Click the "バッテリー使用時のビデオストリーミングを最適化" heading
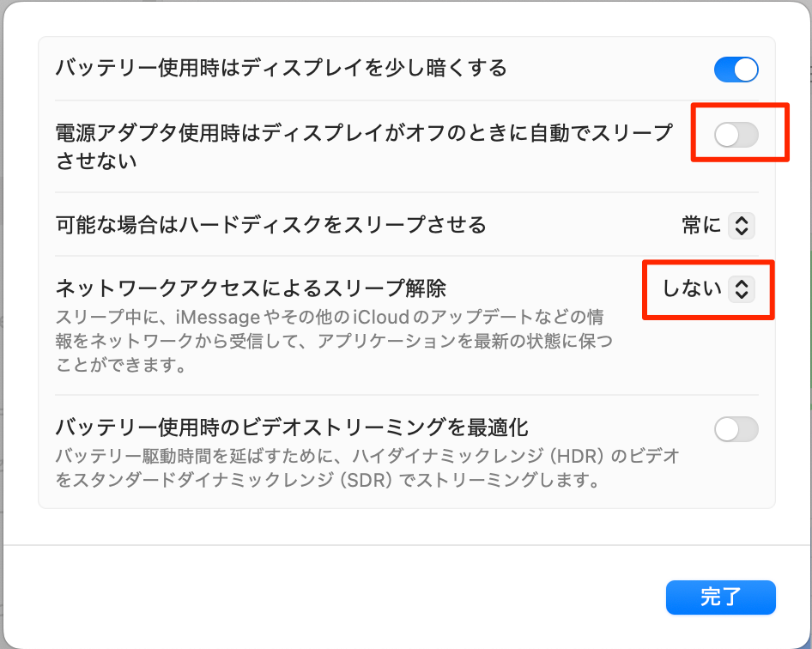 291,427
